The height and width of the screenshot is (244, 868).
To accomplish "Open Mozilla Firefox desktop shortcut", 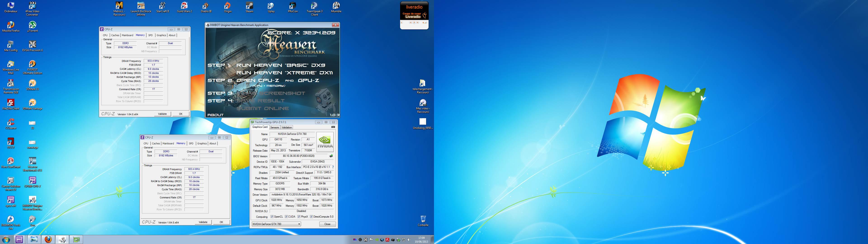I will pyautogui.click(x=11, y=27).
